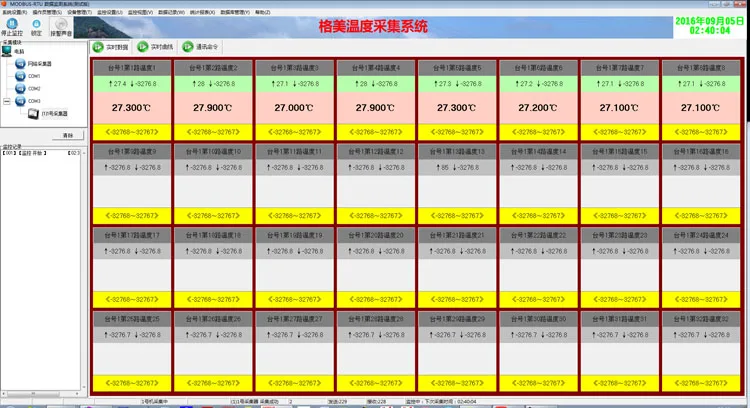Click the 锁定 lock icon in toolbar
The width and height of the screenshot is (750, 408).
[x=36, y=27]
